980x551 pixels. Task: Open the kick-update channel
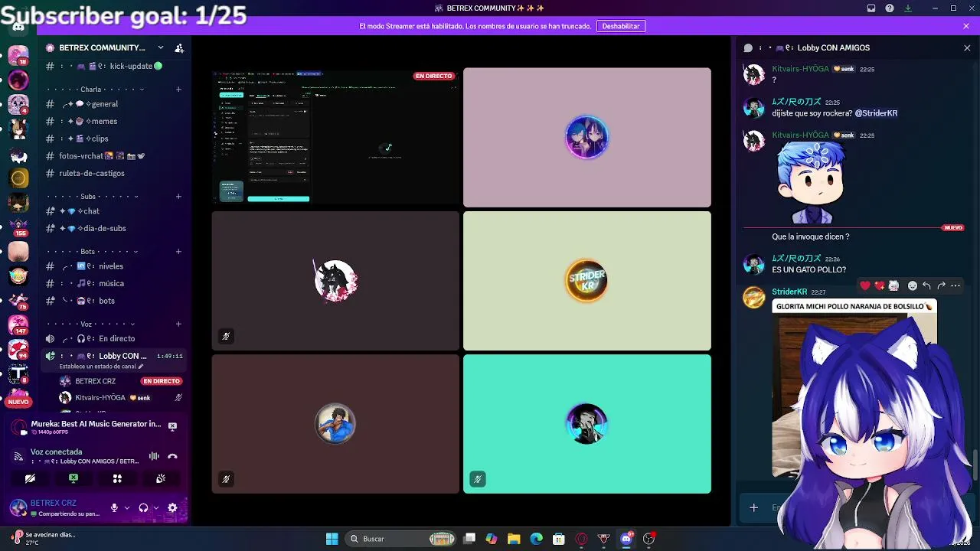pos(115,66)
